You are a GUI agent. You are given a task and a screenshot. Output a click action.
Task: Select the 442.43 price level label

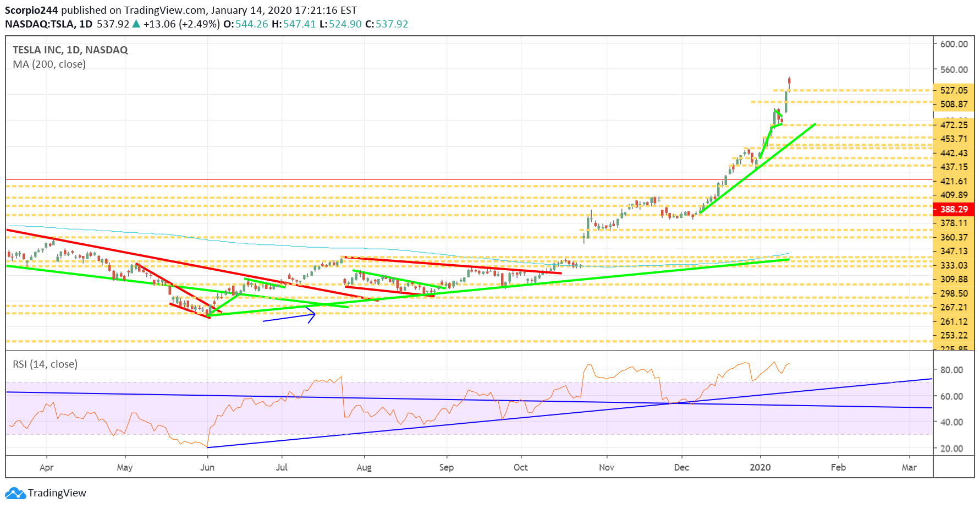(x=954, y=153)
